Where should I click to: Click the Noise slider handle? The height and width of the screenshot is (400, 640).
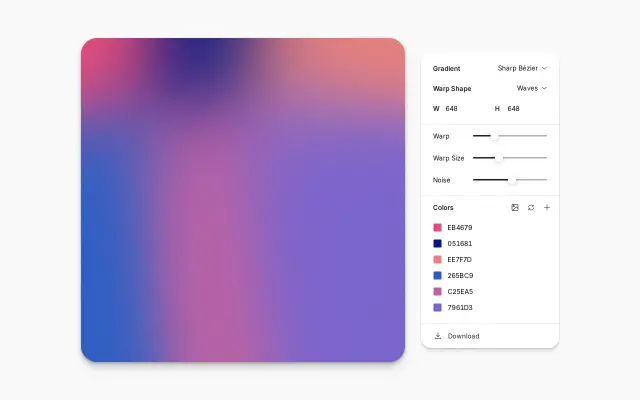pos(512,180)
